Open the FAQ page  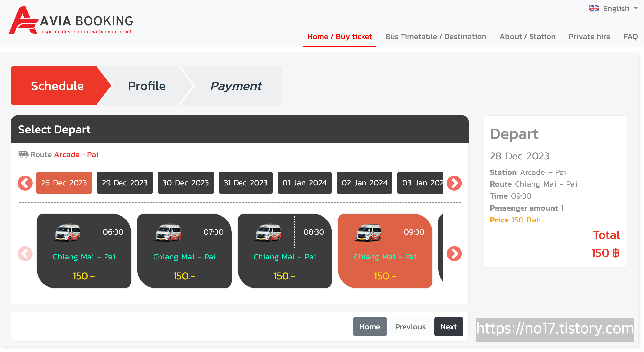[x=630, y=37]
